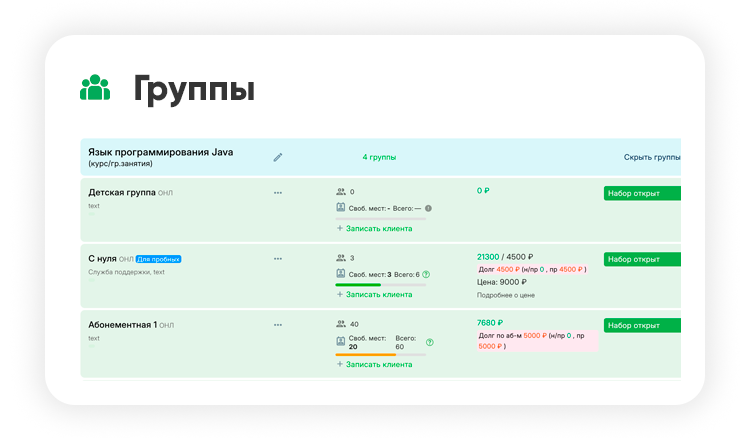Click the Для пробных blue tag
The image size is (740, 438).
(x=158, y=259)
